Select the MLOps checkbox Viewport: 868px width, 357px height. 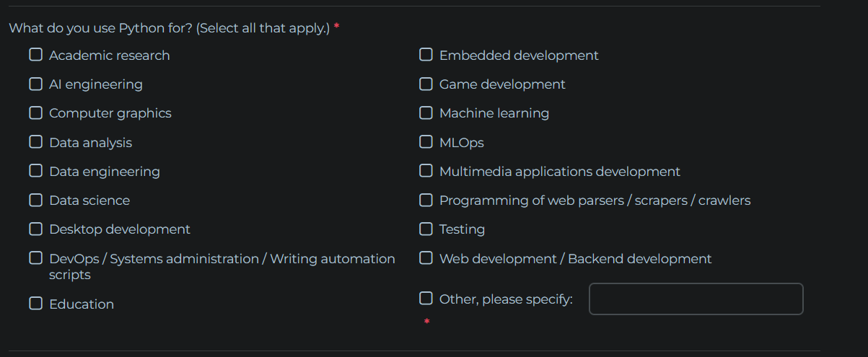(426, 142)
